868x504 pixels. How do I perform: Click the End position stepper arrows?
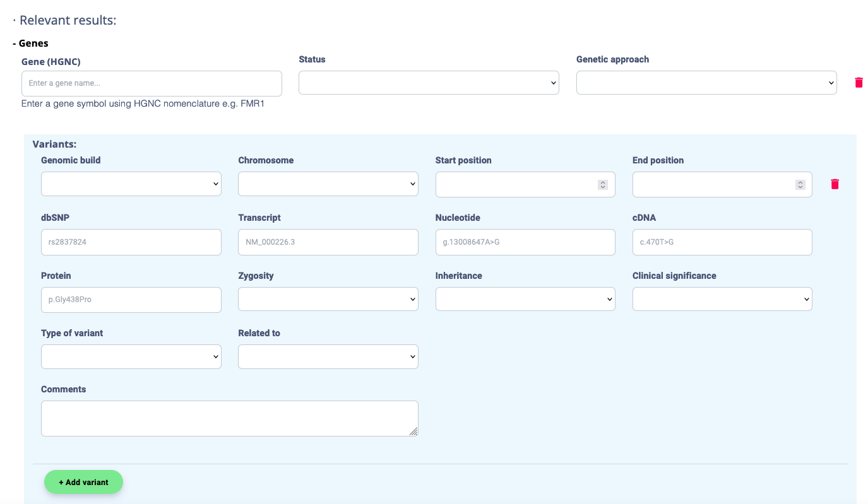point(800,185)
